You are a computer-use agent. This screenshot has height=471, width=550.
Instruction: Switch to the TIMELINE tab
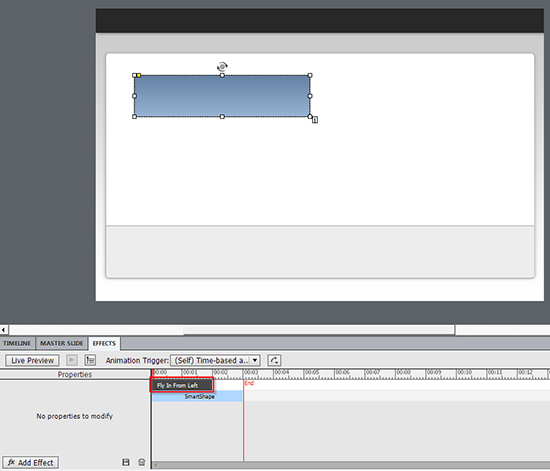click(17, 343)
